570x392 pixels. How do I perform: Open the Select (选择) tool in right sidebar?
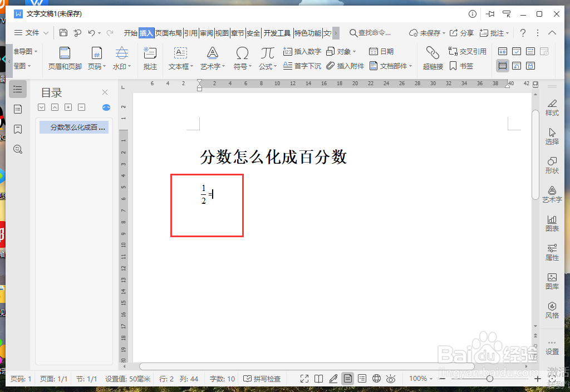point(552,136)
